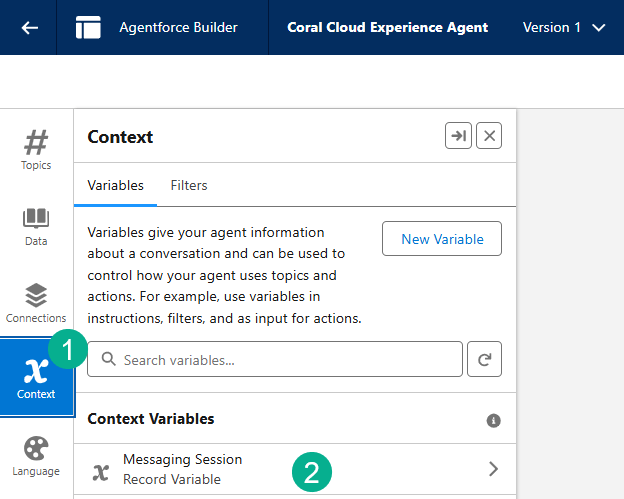Switch to the Filters tab
The width and height of the screenshot is (624, 499).
[x=189, y=185]
